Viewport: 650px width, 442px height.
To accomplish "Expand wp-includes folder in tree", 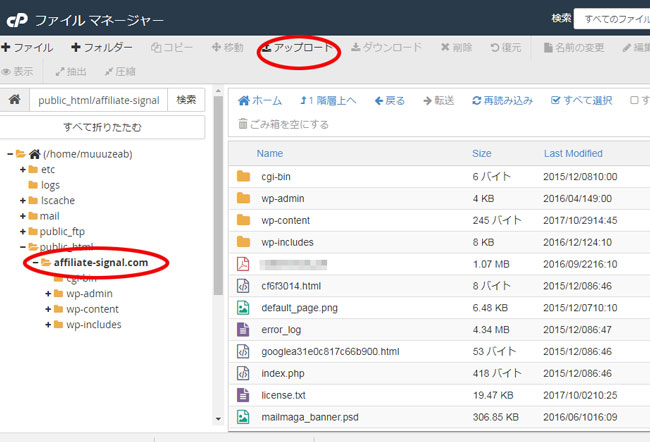I will 48,325.
